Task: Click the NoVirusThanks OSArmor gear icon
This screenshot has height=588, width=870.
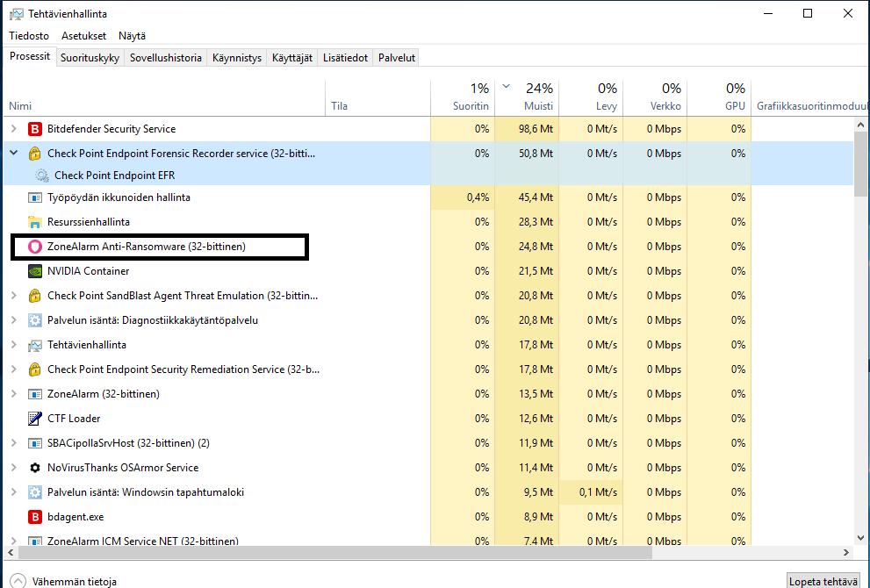Action: tap(35, 468)
